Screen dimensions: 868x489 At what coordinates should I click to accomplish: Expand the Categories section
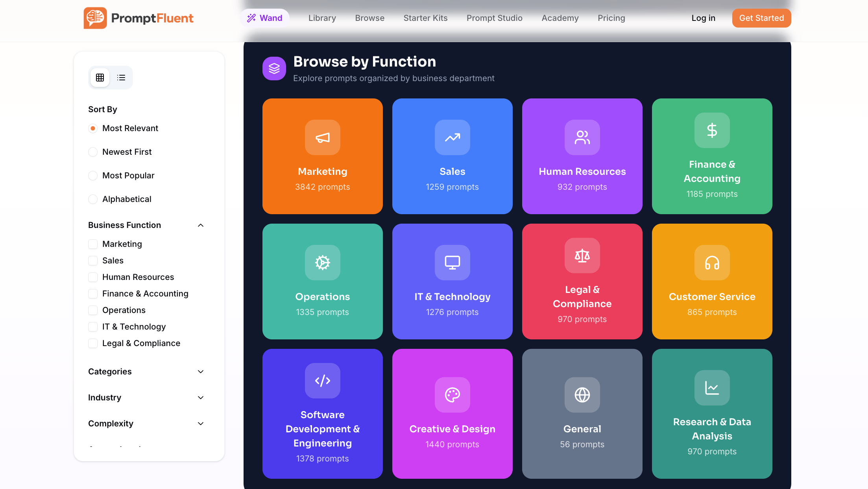(x=201, y=371)
